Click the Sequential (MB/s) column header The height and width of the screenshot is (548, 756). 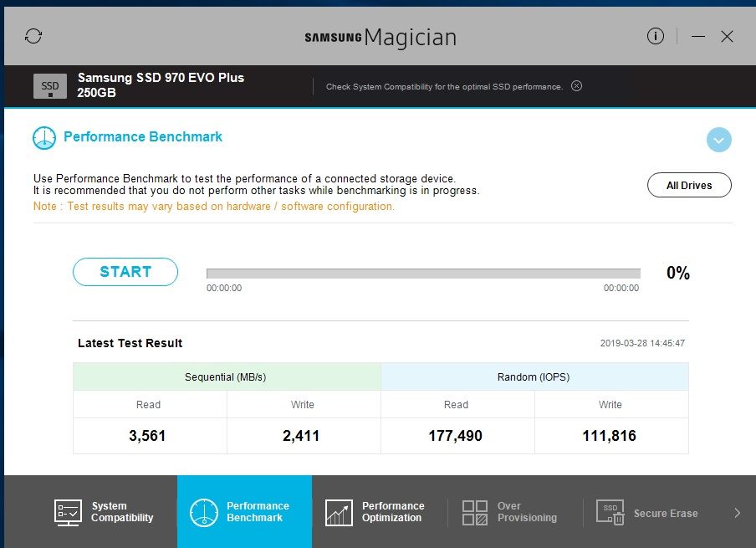(227, 376)
